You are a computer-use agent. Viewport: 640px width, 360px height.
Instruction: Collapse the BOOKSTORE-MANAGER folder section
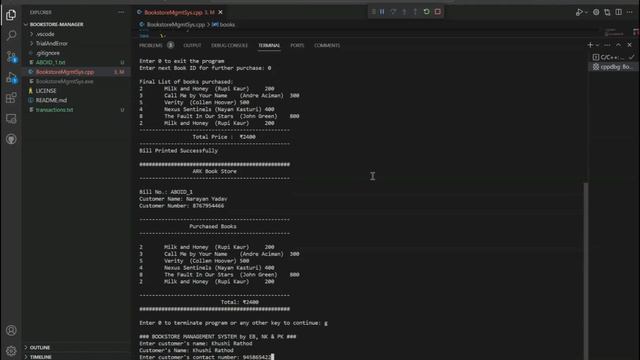coord(56,24)
